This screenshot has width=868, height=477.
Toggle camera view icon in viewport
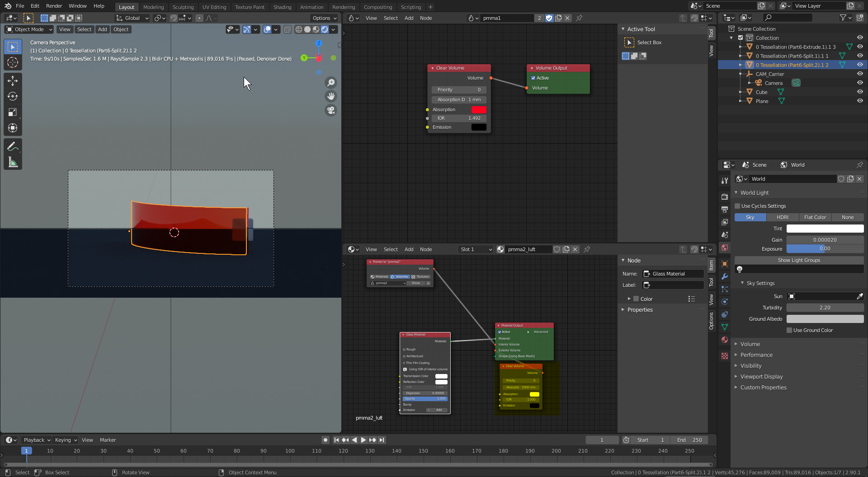331,110
